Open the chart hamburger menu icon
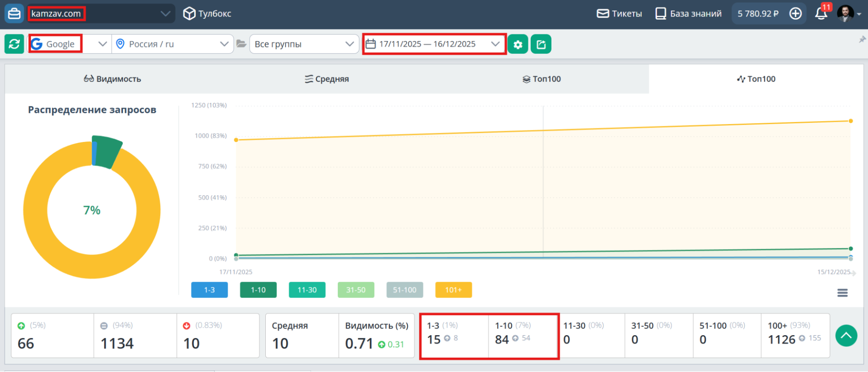The height and width of the screenshot is (372, 868). [x=842, y=293]
